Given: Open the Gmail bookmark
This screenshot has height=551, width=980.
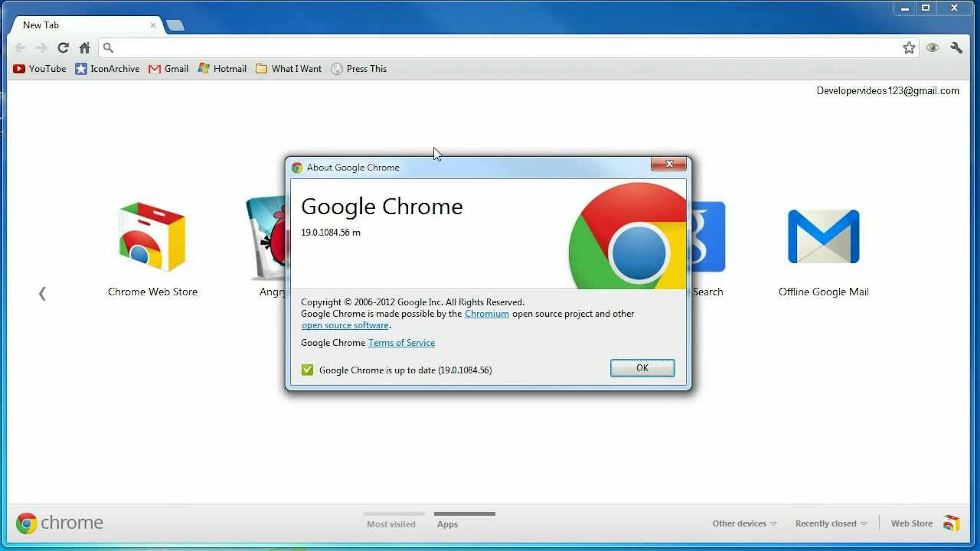Looking at the screenshot, I should pos(168,69).
